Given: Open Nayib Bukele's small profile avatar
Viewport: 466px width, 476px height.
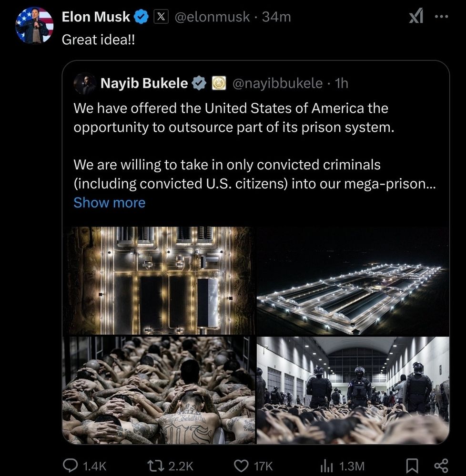Looking at the screenshot, I should (85, 84).
